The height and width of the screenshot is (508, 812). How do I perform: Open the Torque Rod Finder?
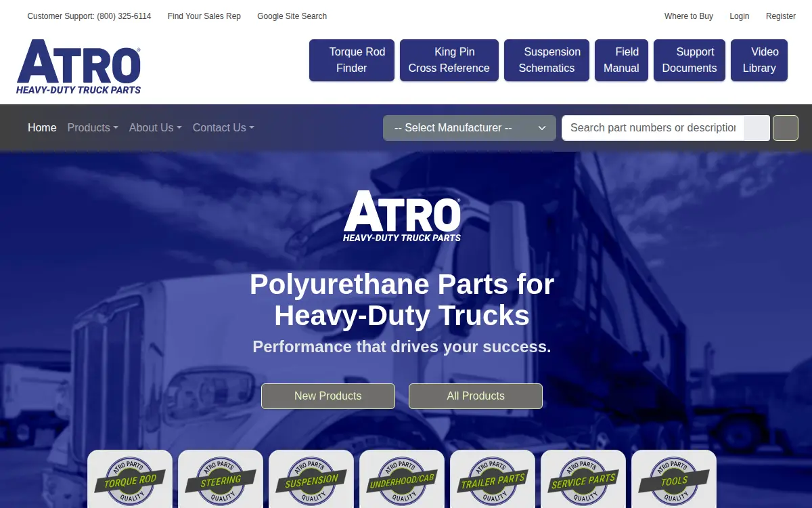click(x=352, y=60)
